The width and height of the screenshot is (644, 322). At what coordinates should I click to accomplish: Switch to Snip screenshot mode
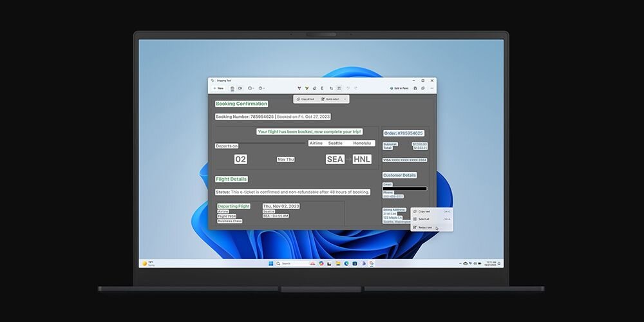pyautogui.click(x=232, y=88)
